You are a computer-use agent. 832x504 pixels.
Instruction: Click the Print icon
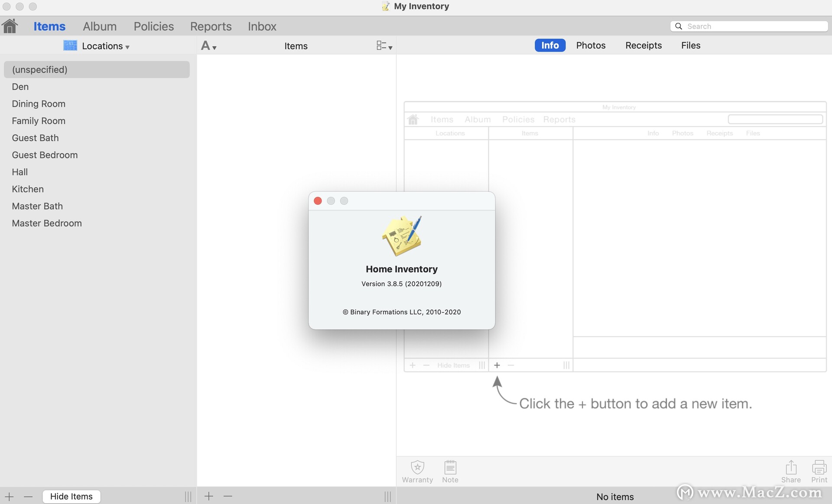(x=819, y=472)
